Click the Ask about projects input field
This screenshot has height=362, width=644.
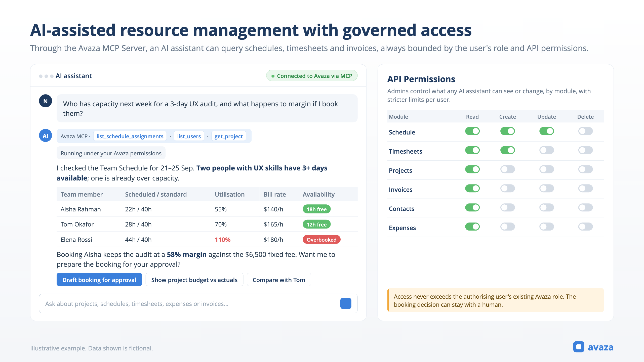(198, 304)
